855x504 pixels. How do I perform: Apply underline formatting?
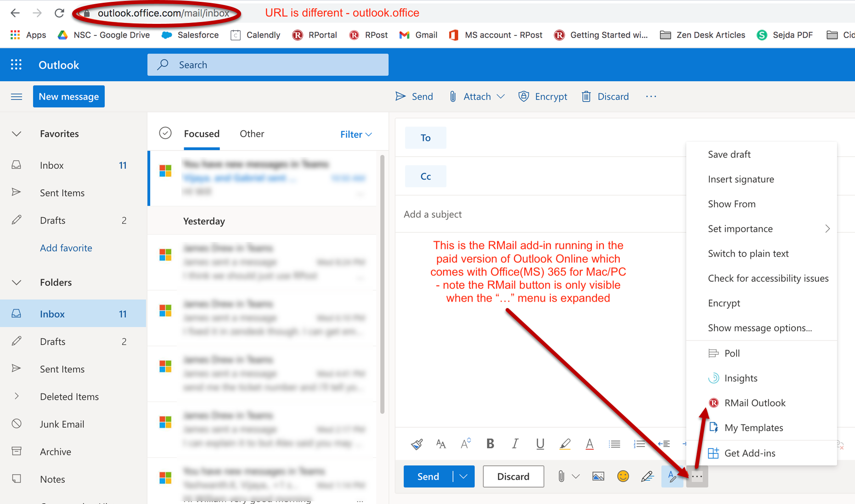pos(540,444)
